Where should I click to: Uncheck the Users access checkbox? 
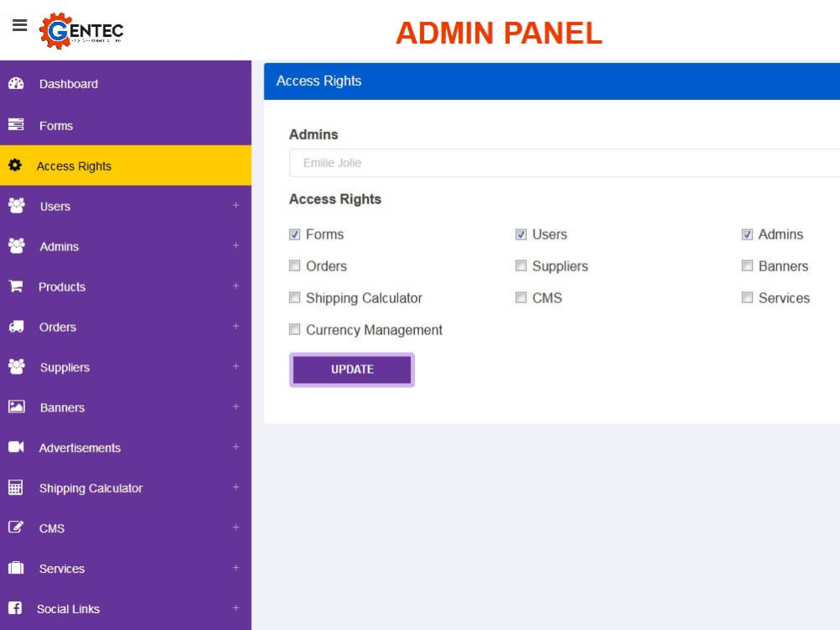(x=521, y=234)
